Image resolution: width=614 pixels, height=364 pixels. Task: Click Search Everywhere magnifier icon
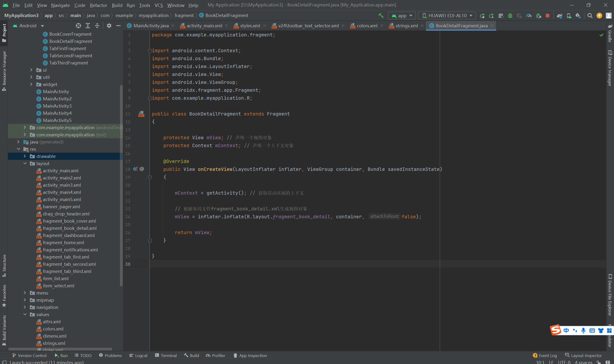(x=590, y=16)
